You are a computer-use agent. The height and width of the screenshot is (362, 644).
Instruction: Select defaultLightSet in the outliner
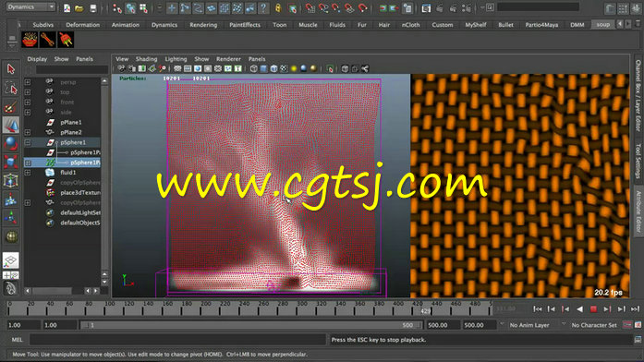click(80, 212)
